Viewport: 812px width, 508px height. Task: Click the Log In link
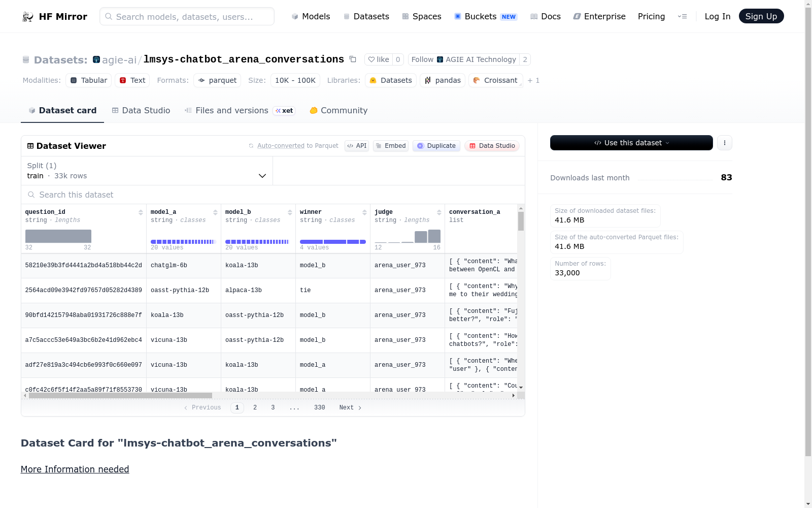tap(718, 16)
